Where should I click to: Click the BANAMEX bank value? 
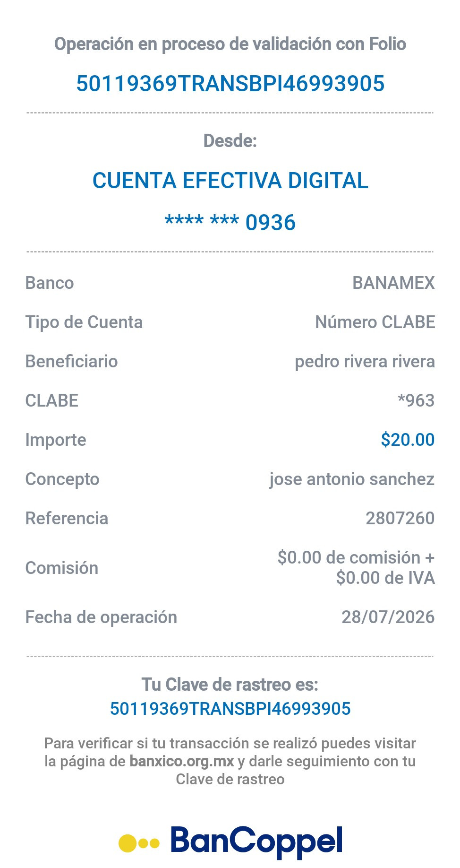tap(393, 283)
